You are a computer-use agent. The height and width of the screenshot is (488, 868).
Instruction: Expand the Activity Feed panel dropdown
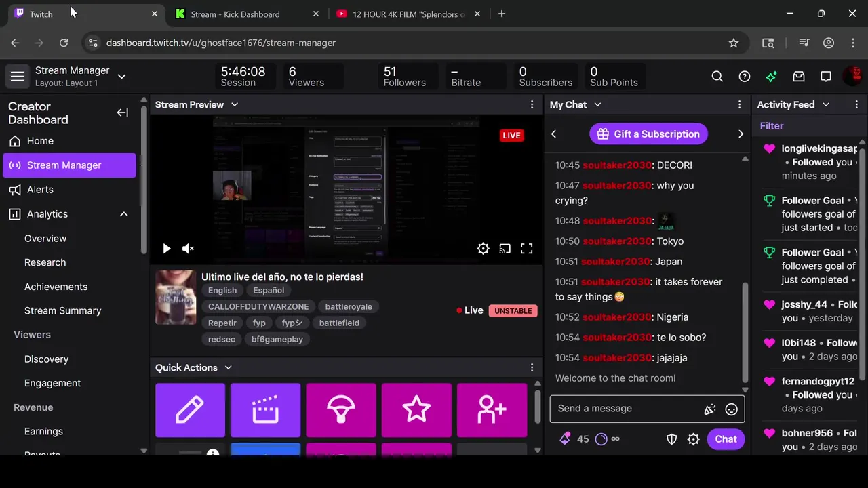click(x=826, y=104)
